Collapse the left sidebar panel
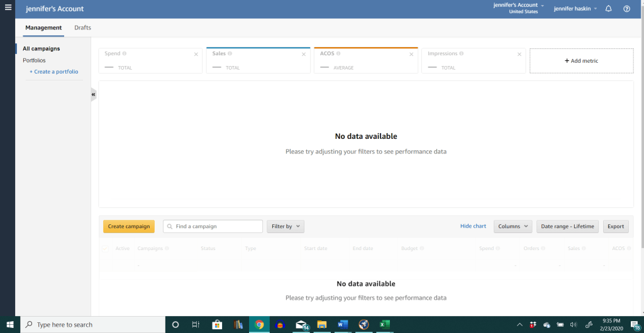Screen dimensions: 644x333 coord(94,94)
